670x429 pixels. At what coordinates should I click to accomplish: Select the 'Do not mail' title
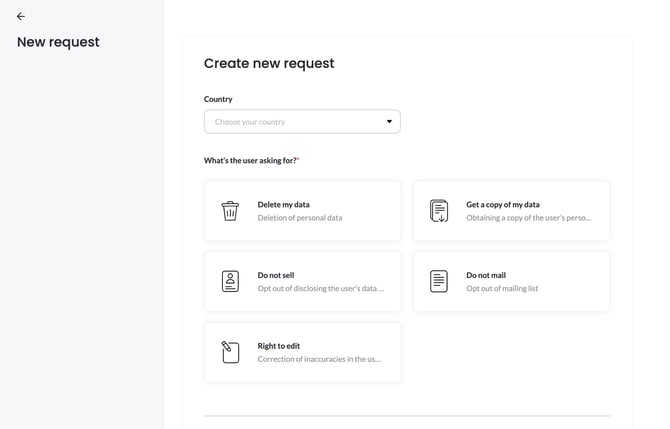click(486, 275)
